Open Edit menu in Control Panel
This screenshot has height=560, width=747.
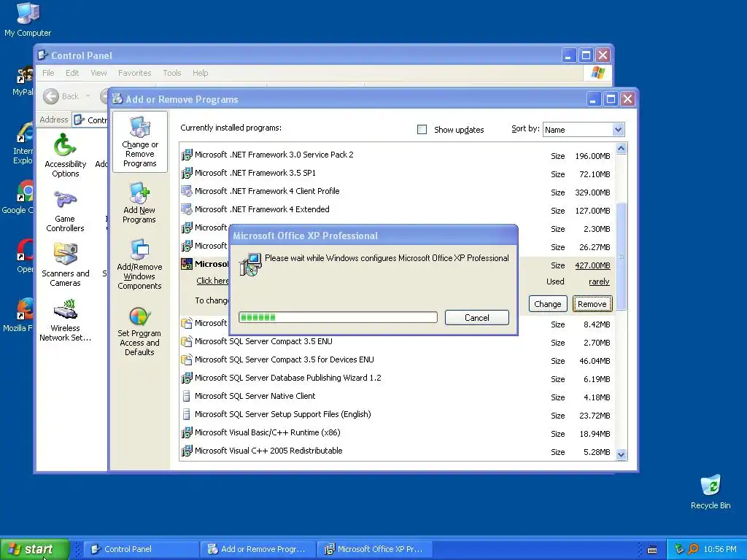coord(72,73)
